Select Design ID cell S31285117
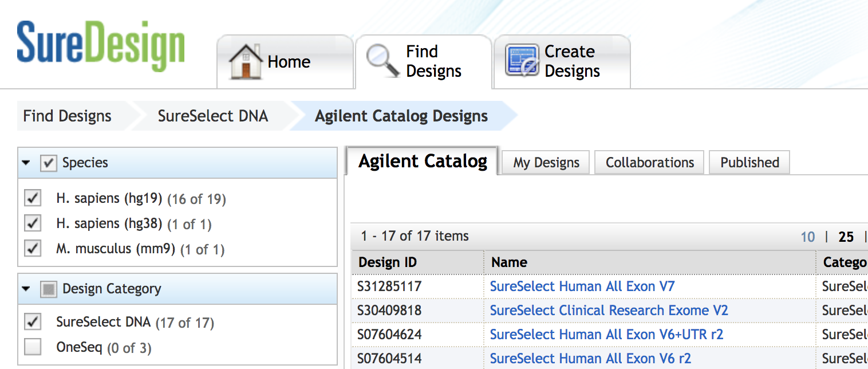This screenshot has height=369, width=868. [389, 286]
